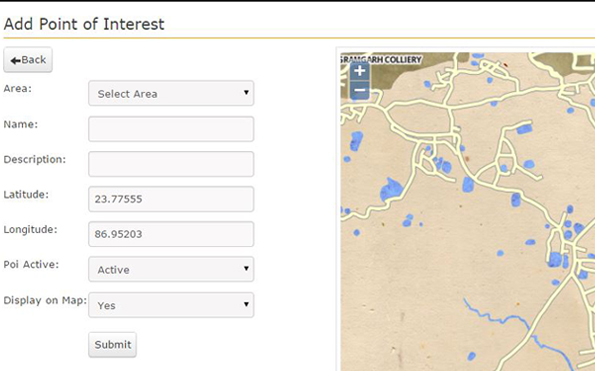Click the Area field label
This screenshot has width=595, height=371.
pyautogui.click(x=17, y=88)
